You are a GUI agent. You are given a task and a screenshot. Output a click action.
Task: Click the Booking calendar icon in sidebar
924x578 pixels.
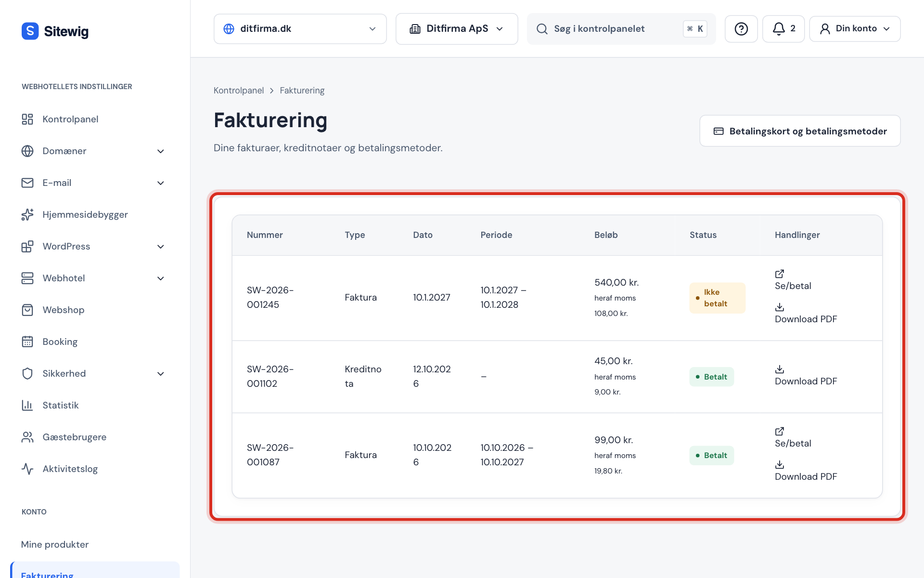(x=27, y=342)
